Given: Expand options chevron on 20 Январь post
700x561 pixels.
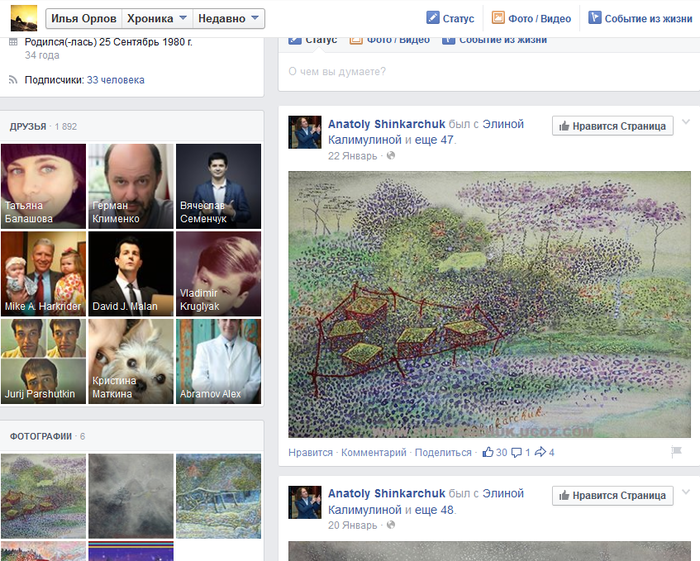Looking at the screenshot, I should click(x=686, y=492).
